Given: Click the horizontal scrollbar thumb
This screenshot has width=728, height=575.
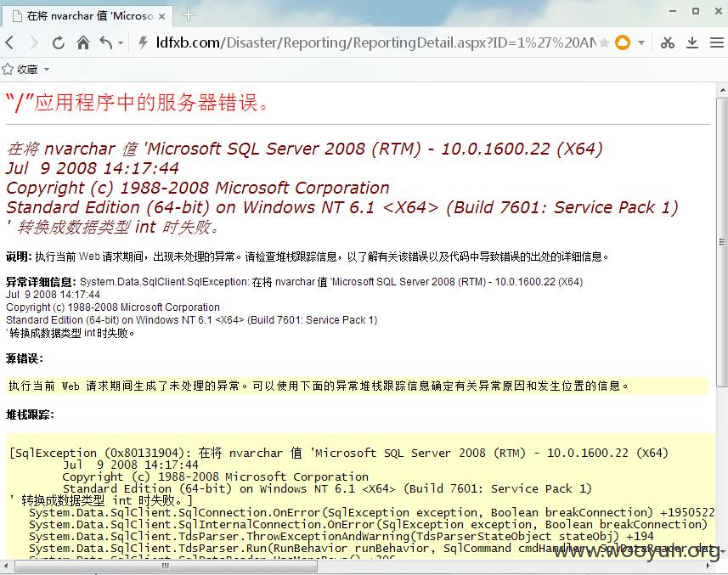Looking at the screenshot, I should click(166, 567).
